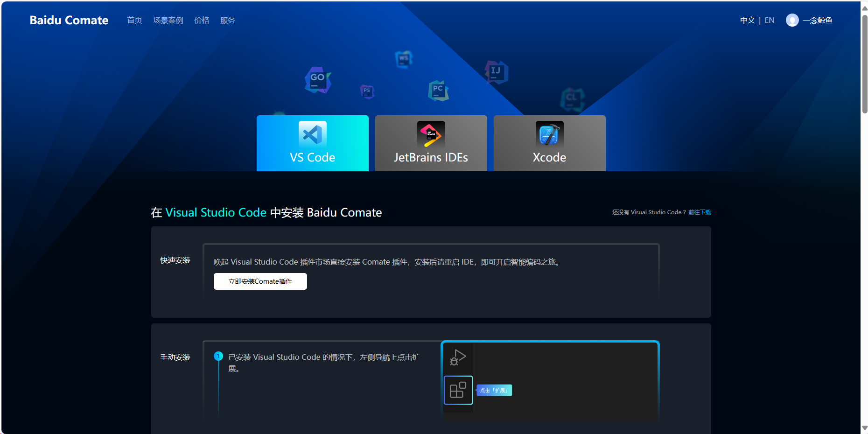Select the VS Code tab
The width and height of the screenshot is (868, 434).
[313, 143]
